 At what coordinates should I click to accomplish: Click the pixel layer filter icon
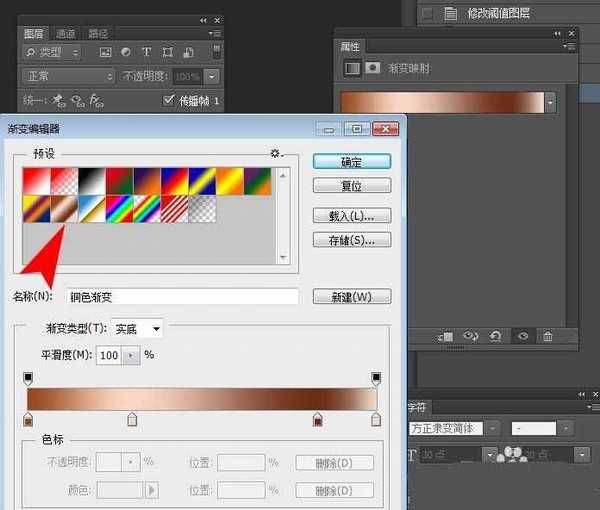tap(105, 51)
